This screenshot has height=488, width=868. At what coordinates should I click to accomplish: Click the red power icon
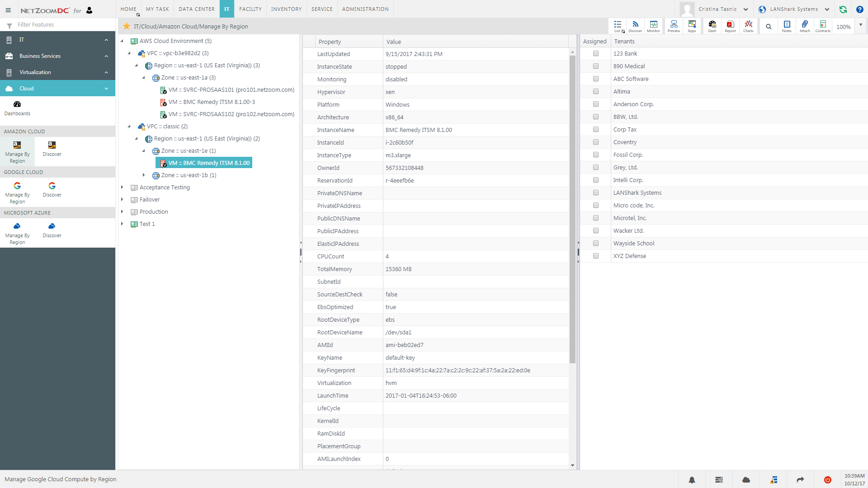[827, 480]
